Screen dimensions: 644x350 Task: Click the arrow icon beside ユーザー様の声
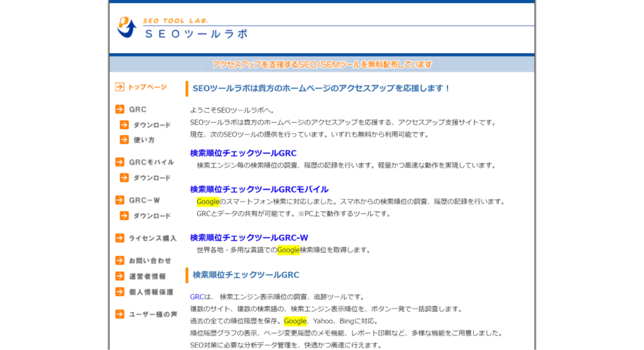tap(119, 314)
